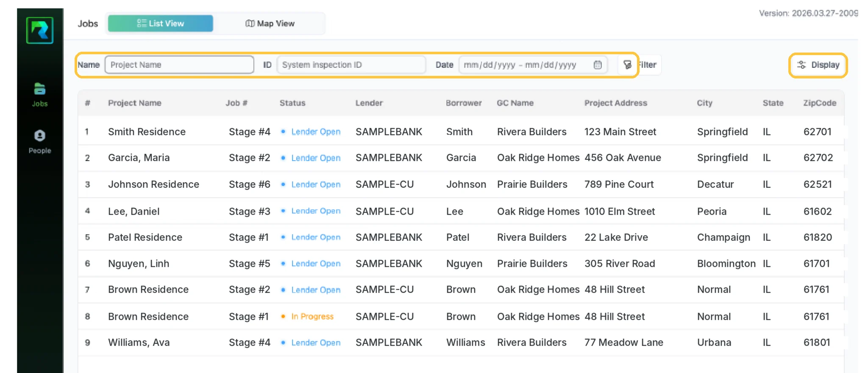The width and height of the screenshot is (868, 373).
Task: Sort by Borrower column header
Action: pyautogui.click(x=464, y=103)
